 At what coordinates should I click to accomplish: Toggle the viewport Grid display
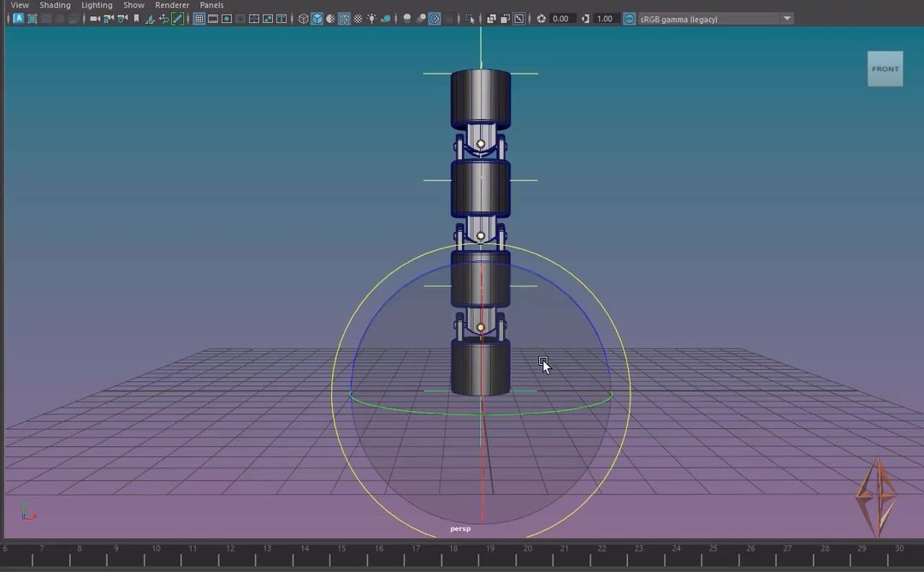pos(199,19)
